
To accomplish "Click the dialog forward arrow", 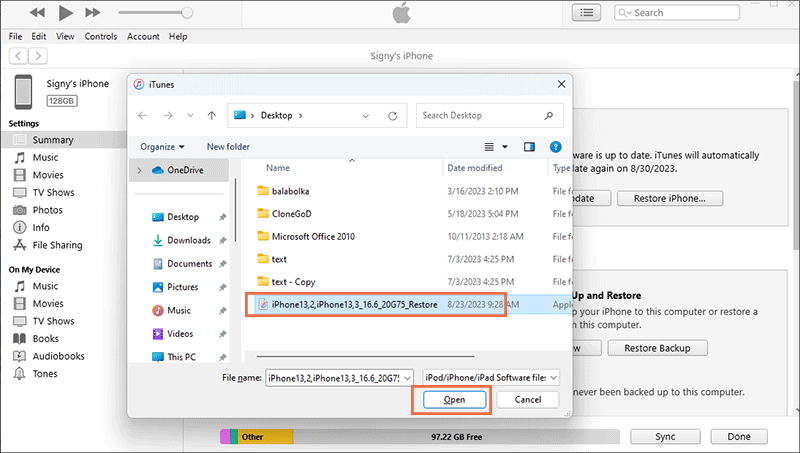I will [x=168, y=116].
